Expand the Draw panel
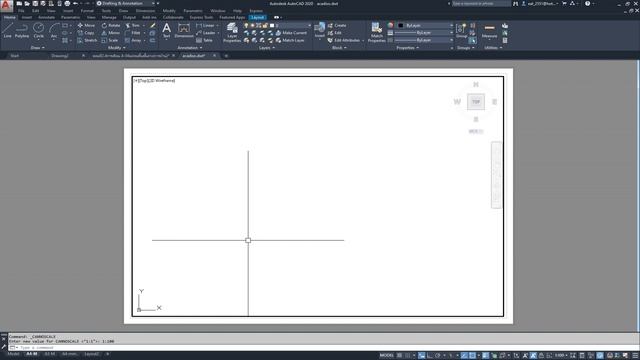 [x=37, y=48]
